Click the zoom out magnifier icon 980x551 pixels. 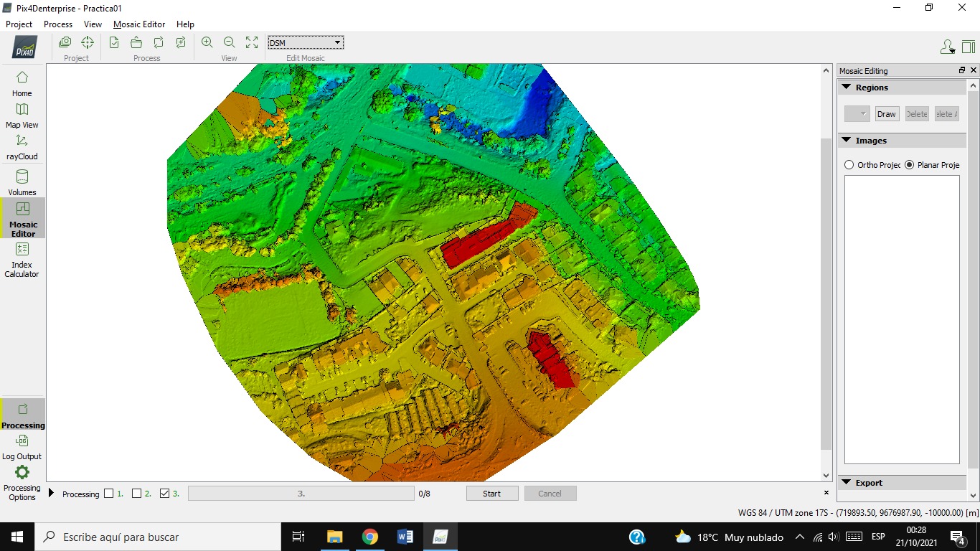230,42
